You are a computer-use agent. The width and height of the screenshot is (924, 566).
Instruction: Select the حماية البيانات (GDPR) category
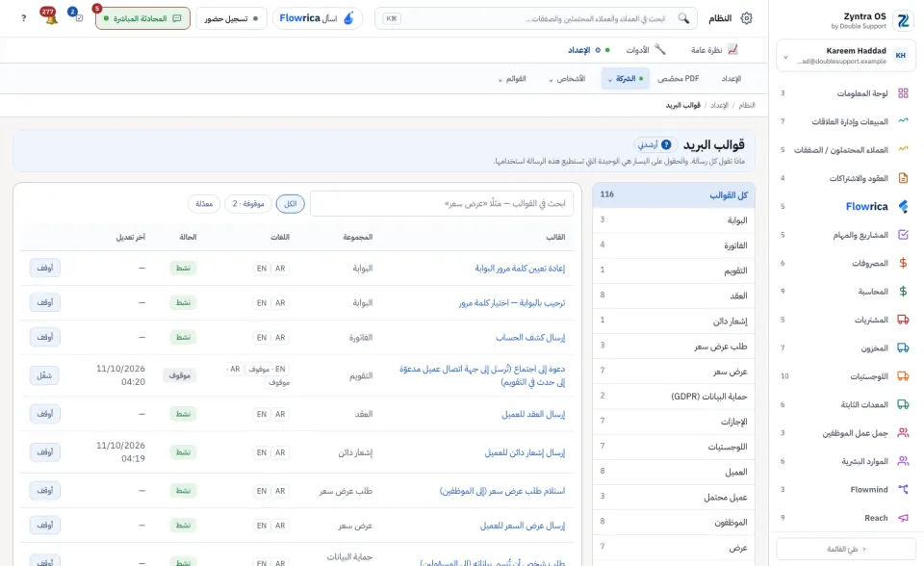[x=674, y=397]
